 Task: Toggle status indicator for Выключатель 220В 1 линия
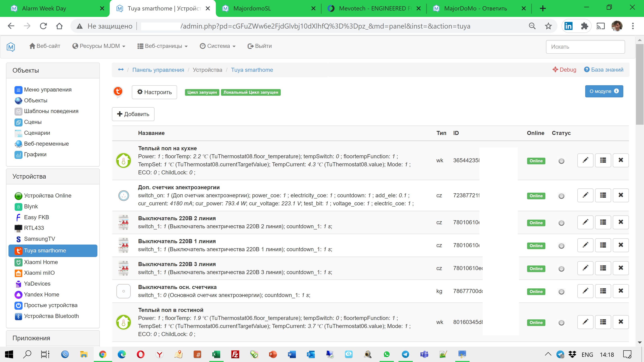click(561, 245)
